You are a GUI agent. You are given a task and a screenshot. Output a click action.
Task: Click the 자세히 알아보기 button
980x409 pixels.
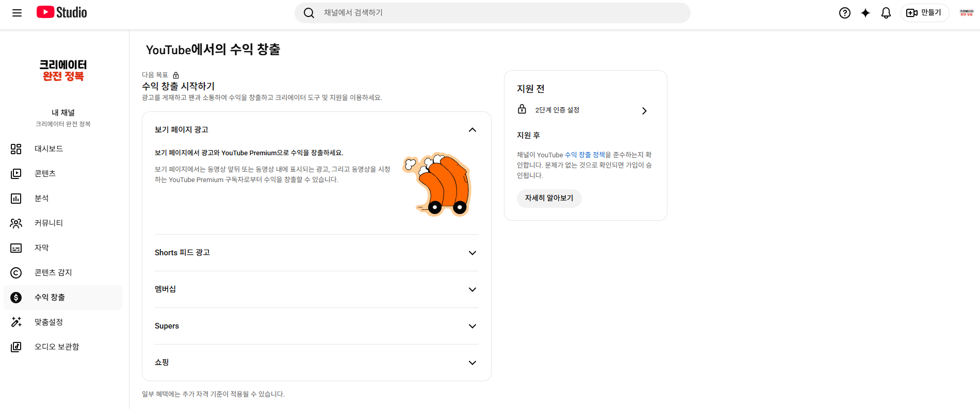pos(549,199)
